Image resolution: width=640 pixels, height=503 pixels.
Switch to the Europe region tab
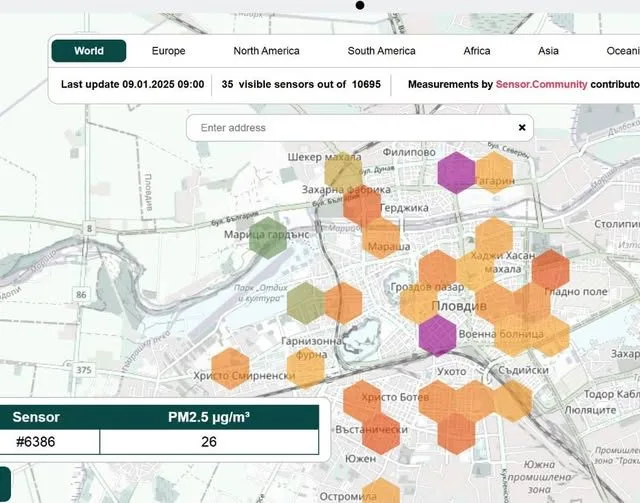coord(168,51)
